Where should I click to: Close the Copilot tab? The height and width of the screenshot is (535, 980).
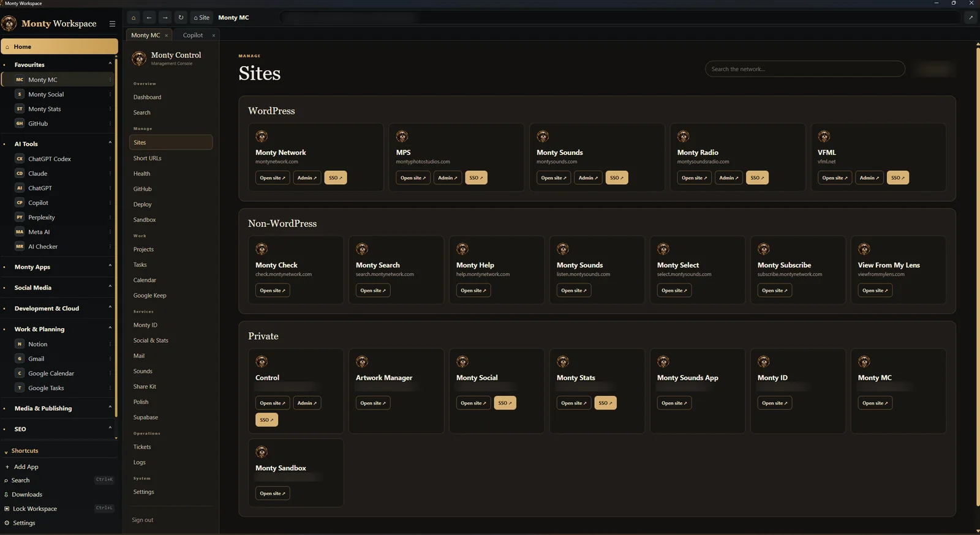click(214, 36)
